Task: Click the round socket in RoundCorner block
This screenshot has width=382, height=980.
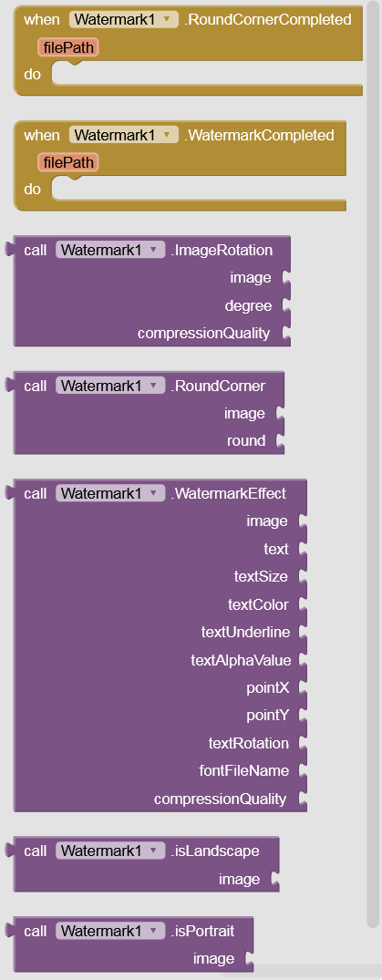Action: pos(280,441)
